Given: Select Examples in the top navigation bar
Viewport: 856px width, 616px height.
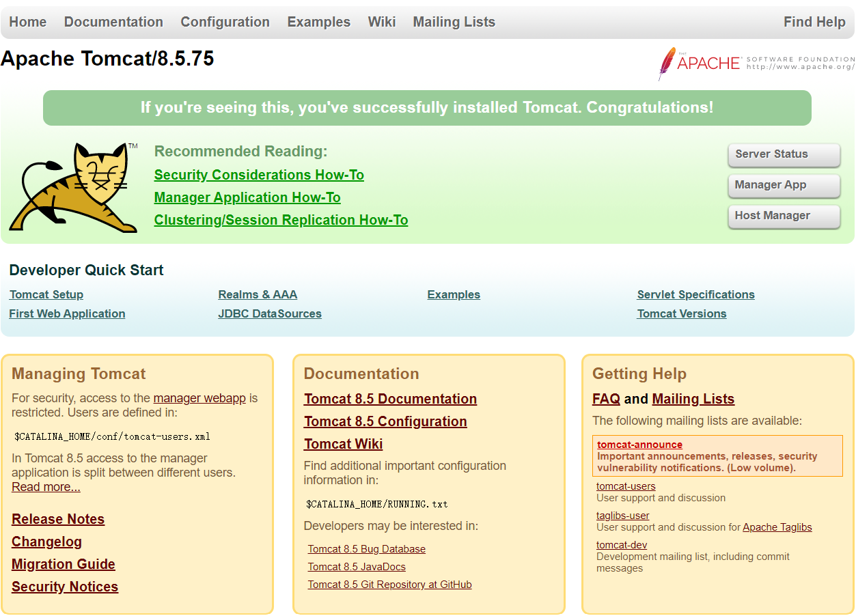Looking at the screenshot, I should tap(318, 22).
